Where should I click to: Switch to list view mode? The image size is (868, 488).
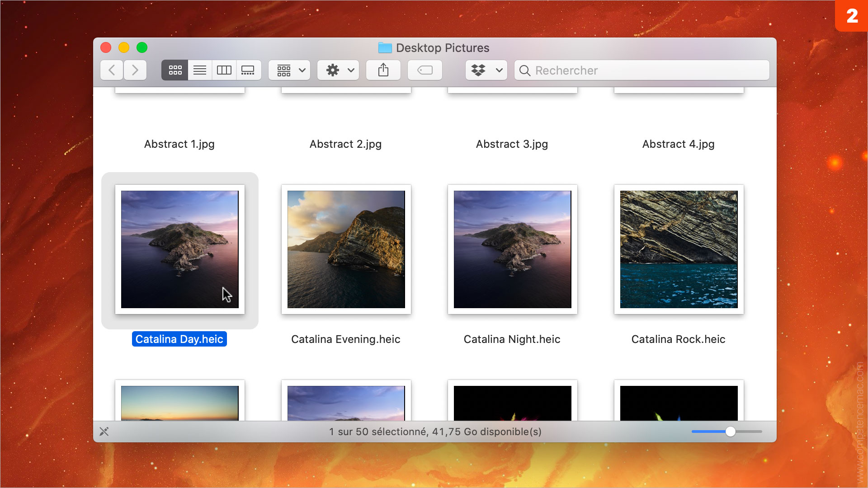pos(199,70)
